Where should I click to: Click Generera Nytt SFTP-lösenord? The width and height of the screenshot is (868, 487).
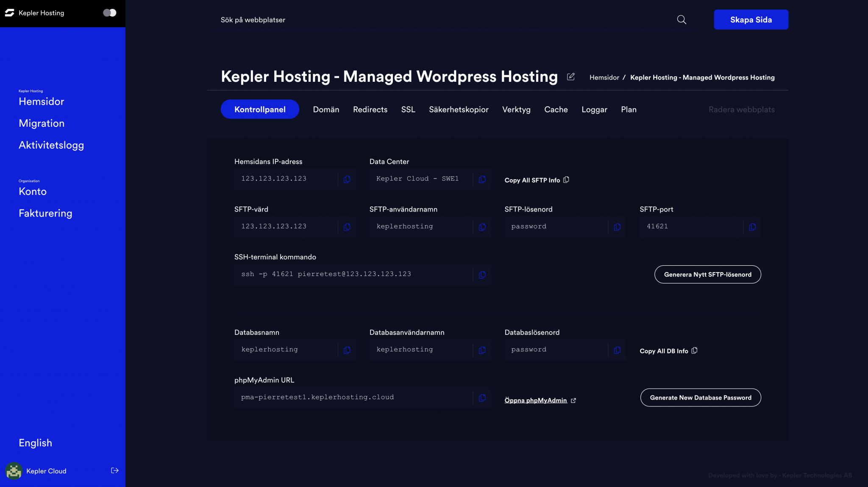(707, 274)
